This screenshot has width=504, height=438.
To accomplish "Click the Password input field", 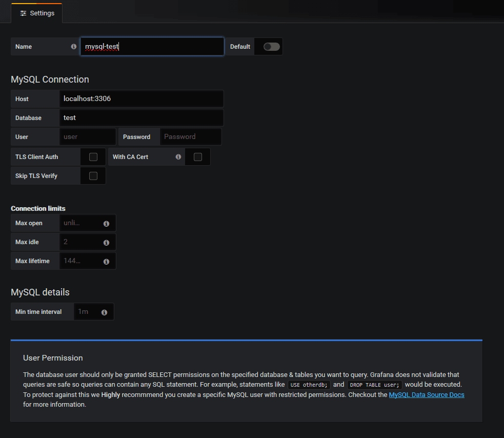I will pos(191,136).
